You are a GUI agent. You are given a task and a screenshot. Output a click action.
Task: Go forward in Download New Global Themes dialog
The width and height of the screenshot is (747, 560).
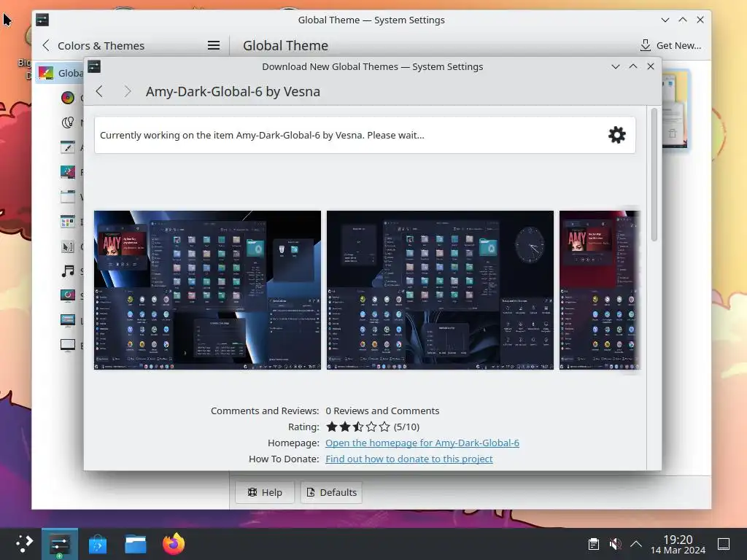click(127, 91)
